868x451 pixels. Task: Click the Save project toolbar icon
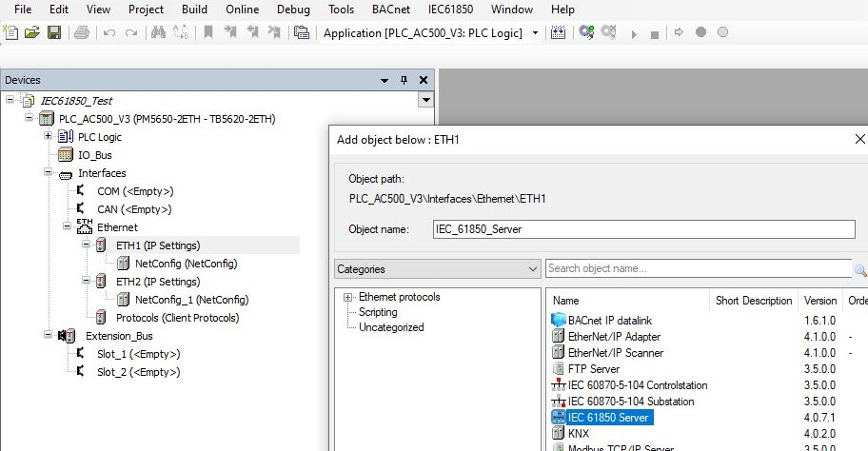pos(53,32)
